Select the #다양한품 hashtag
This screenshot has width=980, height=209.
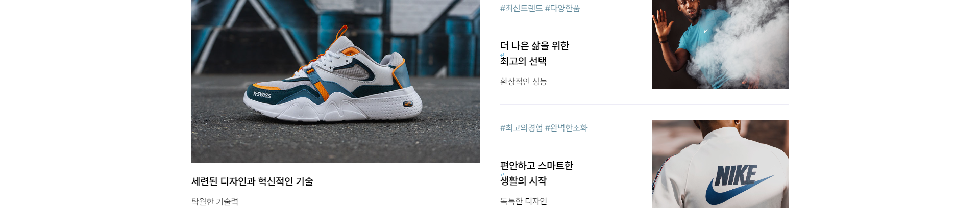562,8
